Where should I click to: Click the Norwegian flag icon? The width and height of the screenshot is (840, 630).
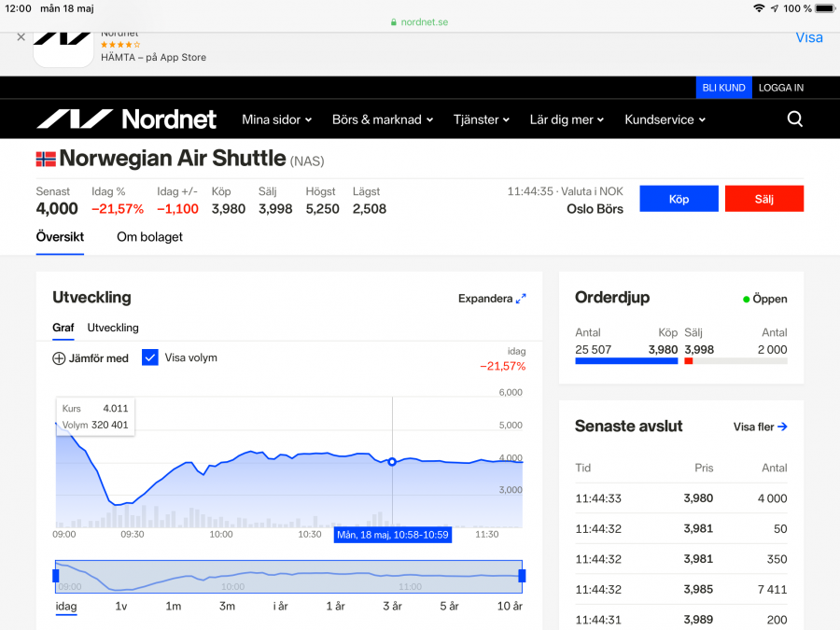pos(46,159)
